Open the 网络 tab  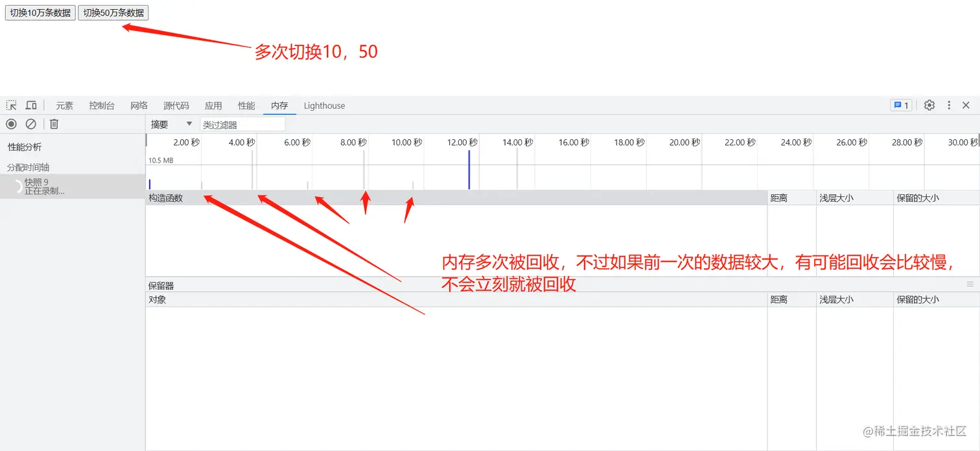139,106
